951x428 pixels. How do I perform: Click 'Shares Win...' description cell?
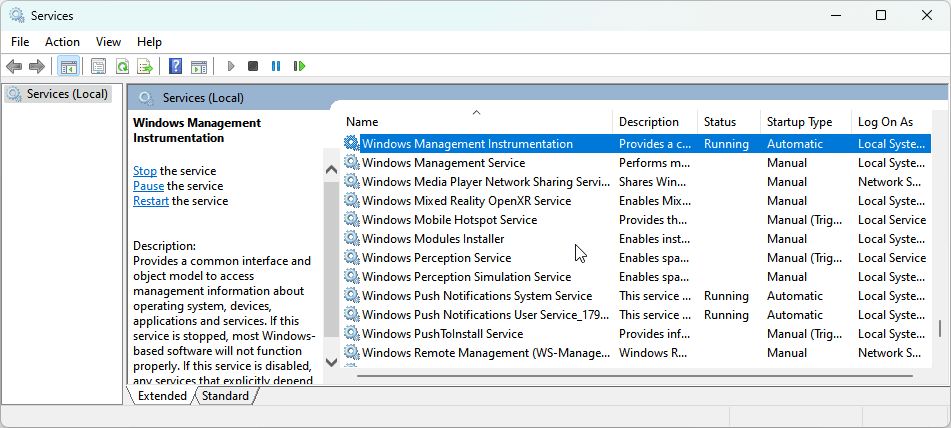tap(653, 182)
